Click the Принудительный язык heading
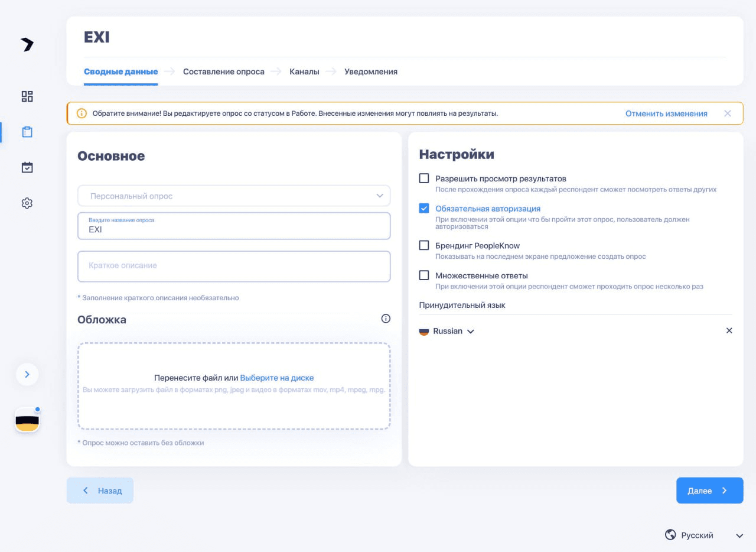The height and width of the screenshot is (552, 756). (462, 305)
